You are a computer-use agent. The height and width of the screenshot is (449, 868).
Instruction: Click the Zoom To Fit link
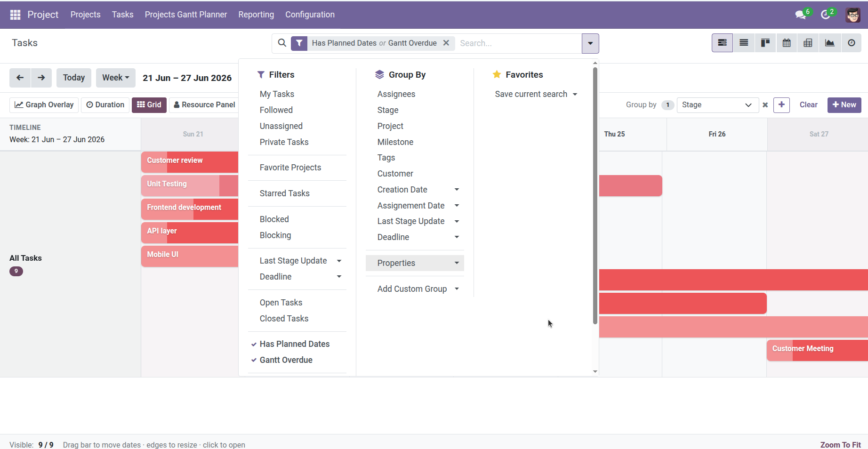coord(840,445)
